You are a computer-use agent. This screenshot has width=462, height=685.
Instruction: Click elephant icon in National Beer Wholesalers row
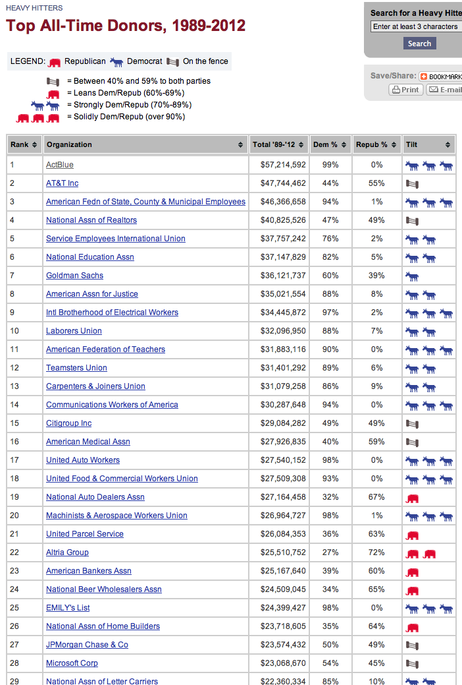(x=412, y=591)
